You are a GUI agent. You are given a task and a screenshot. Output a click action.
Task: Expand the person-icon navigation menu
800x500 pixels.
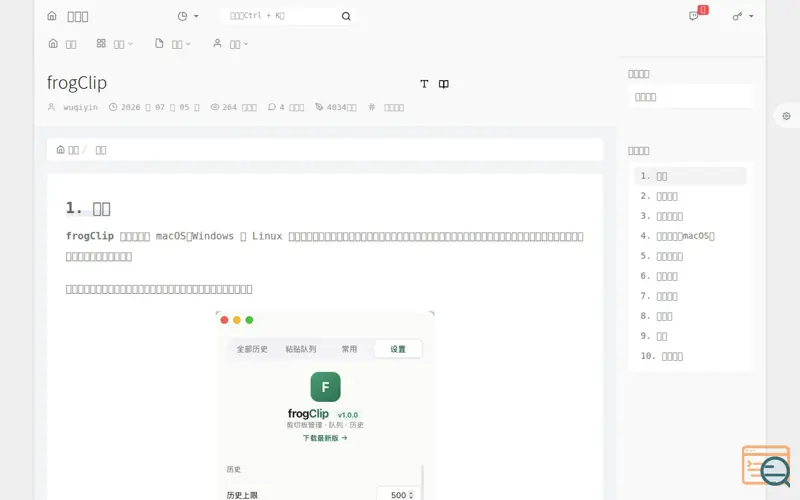pos(231,44)
